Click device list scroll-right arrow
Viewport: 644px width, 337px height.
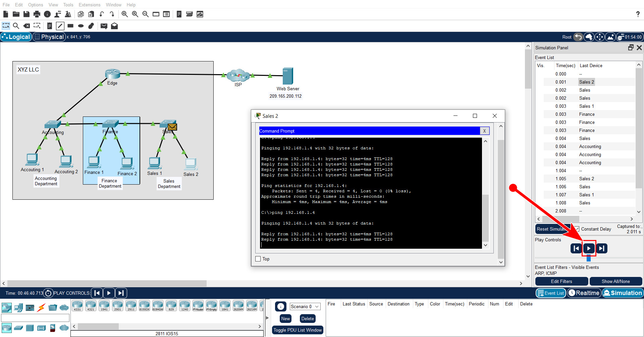click(x=260, y=326)
